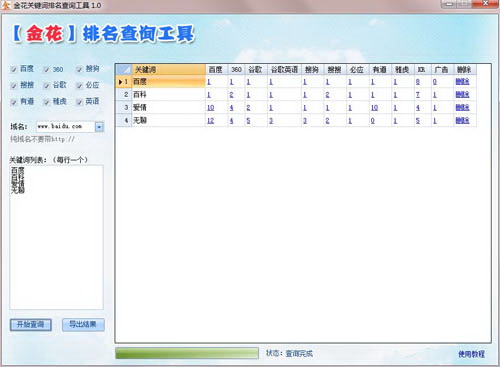
Task: Sort by the 百度 column header
Action: (216, 70)
